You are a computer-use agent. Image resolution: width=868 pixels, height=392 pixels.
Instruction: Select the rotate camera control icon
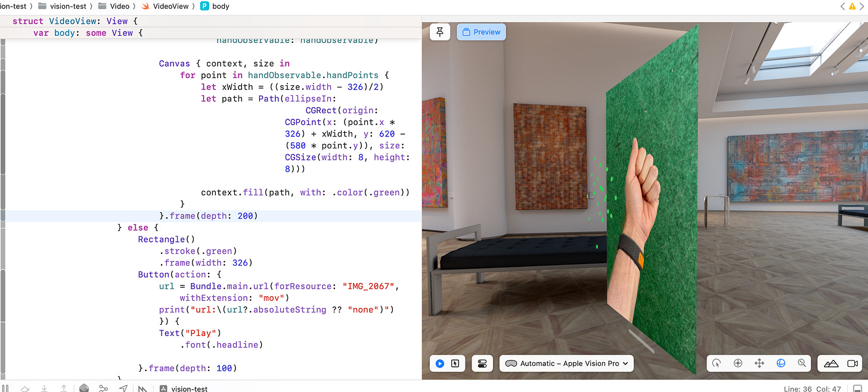point(717,363)
